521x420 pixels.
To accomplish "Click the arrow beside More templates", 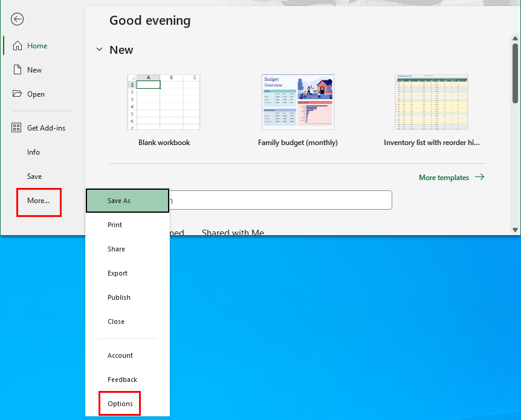I will (x=479, y=177).
